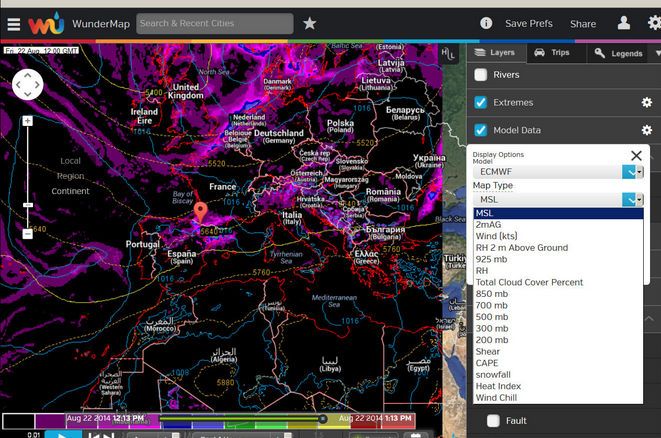This screenshot has height=438, width=661.
Task: Click the Fri 22 Aug 12:00 GMT timestamp
Action: pyautogui.click(x=41, y=51)
